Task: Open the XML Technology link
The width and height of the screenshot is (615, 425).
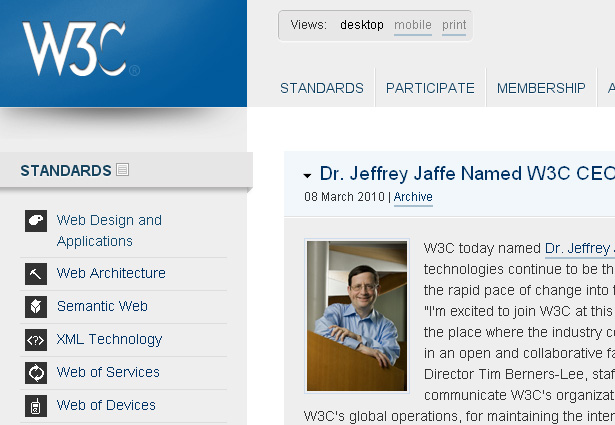Action: tap(109, 339)
